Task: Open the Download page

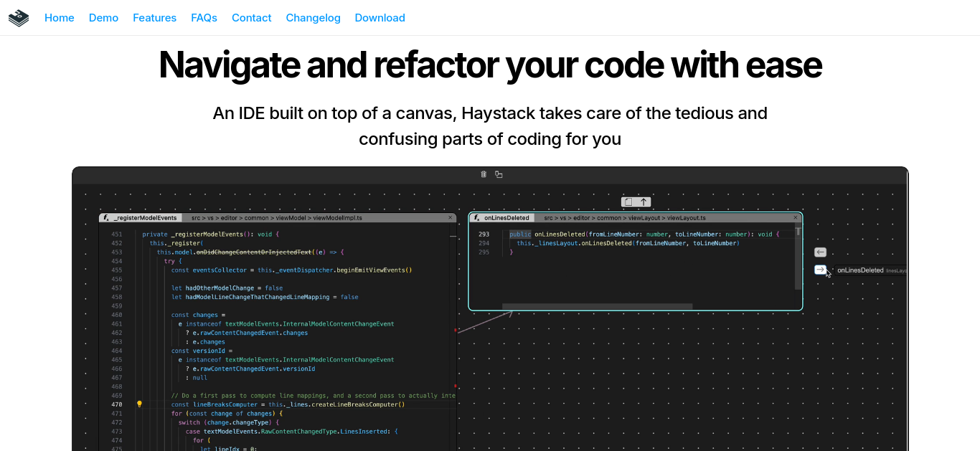Action: (380, 18)
